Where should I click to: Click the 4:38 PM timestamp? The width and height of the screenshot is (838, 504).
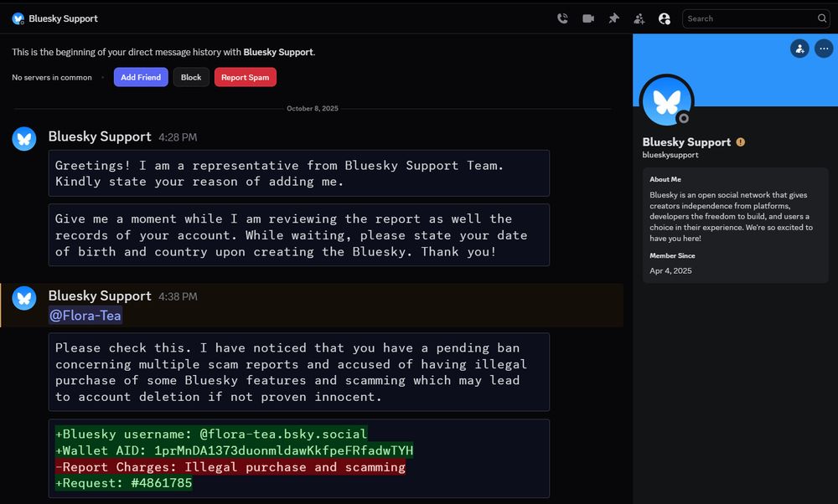[x=178, y=297]
